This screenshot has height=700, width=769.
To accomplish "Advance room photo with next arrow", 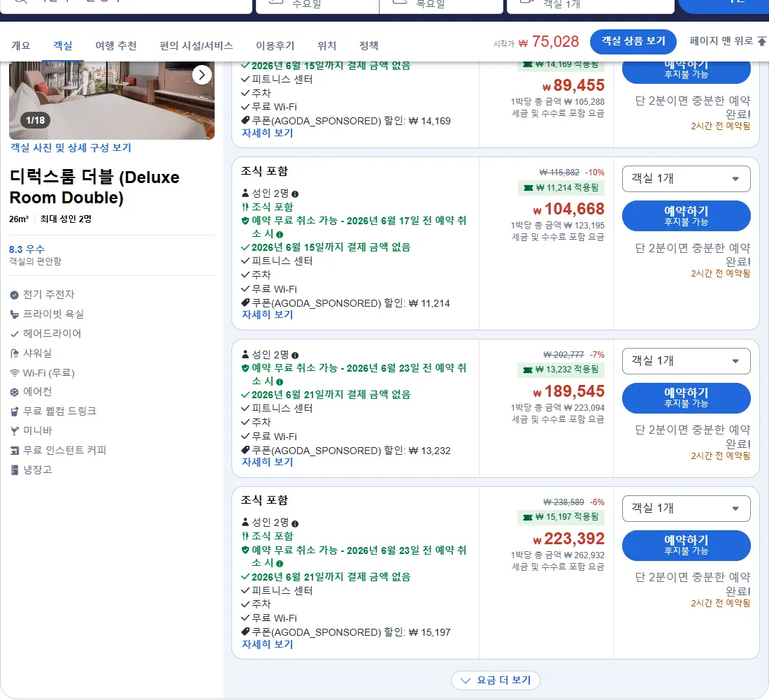I will pos(202,75).
